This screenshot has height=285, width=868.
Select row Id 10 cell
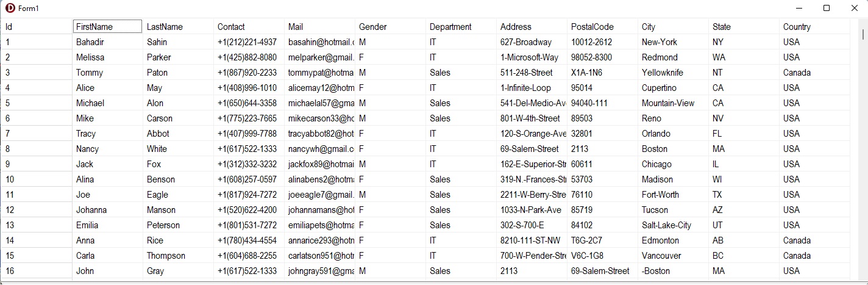[x=36, y=179]
